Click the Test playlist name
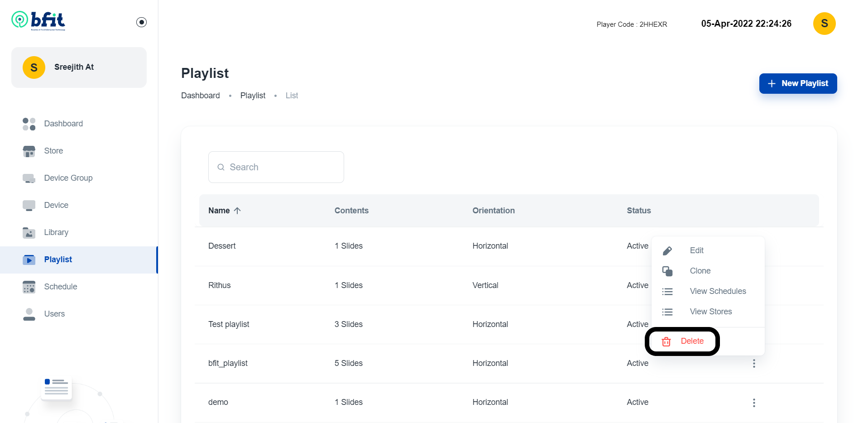 click(229, 324)
